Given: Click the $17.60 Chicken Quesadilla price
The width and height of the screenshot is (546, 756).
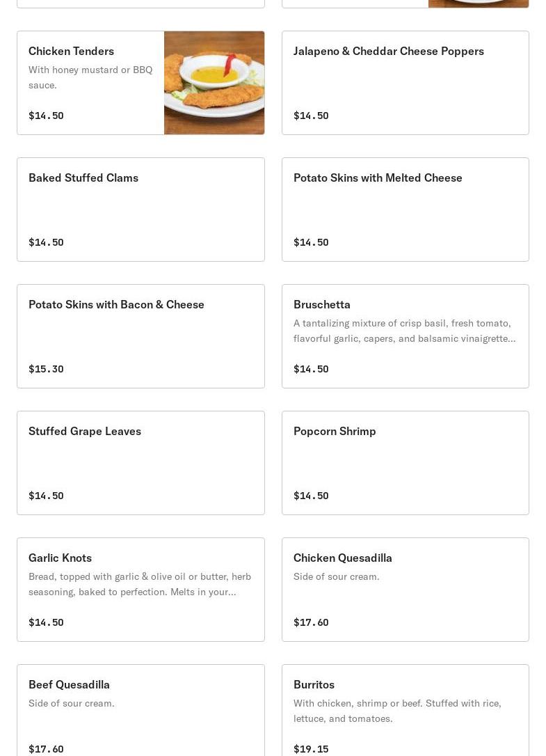Looking at the screenshot, I should (311, 622).
